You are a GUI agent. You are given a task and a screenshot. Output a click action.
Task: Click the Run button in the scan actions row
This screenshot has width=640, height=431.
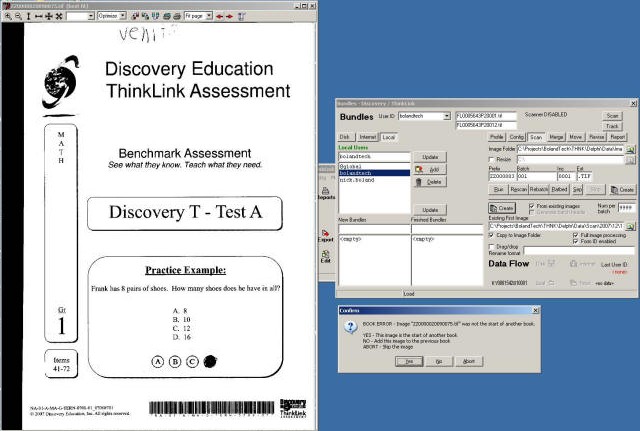click(498, 189)
